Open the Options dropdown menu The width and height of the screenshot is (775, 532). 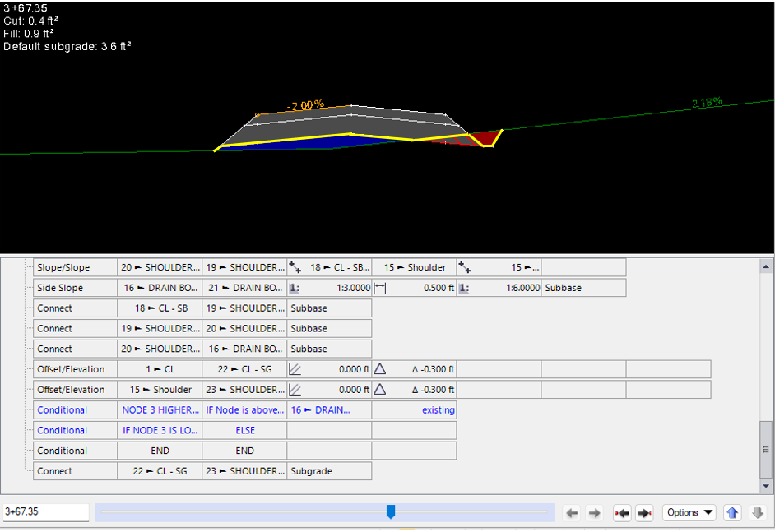[x=689, y=512]
